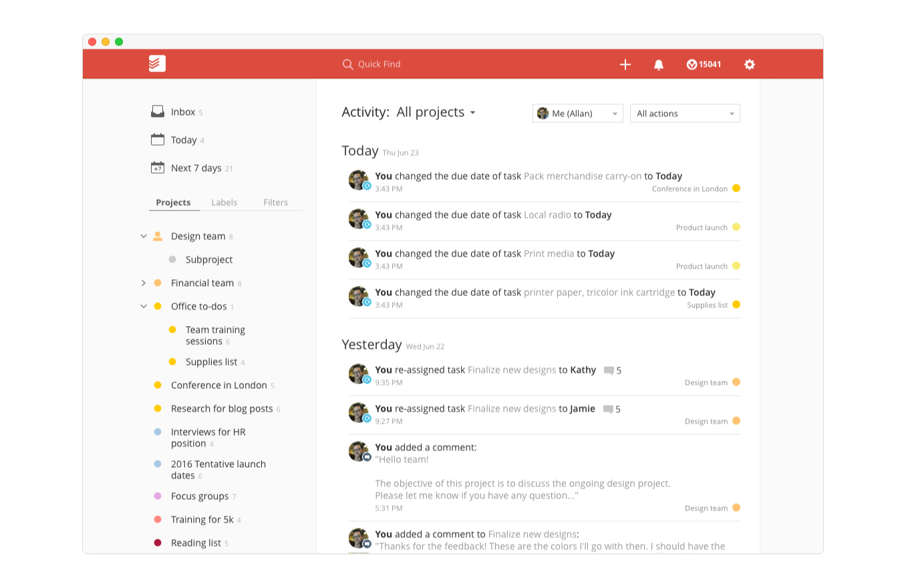Add a new task with plus icon
906x588 pixels.
click(x=625, y=64)
